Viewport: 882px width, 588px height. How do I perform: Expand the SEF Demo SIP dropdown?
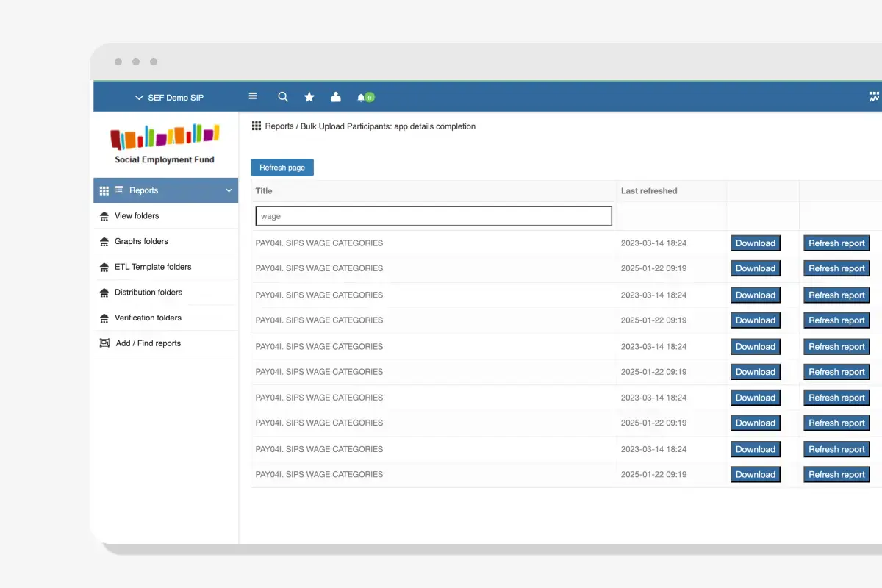pos(169,98)
